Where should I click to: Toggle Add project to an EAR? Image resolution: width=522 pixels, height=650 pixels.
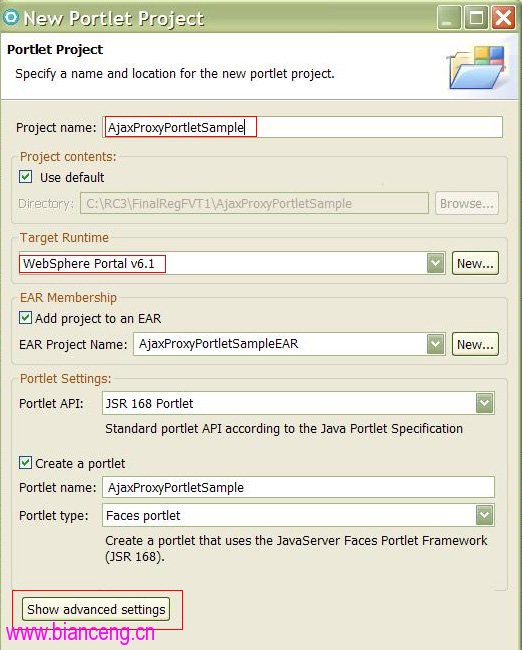[26, 318]
